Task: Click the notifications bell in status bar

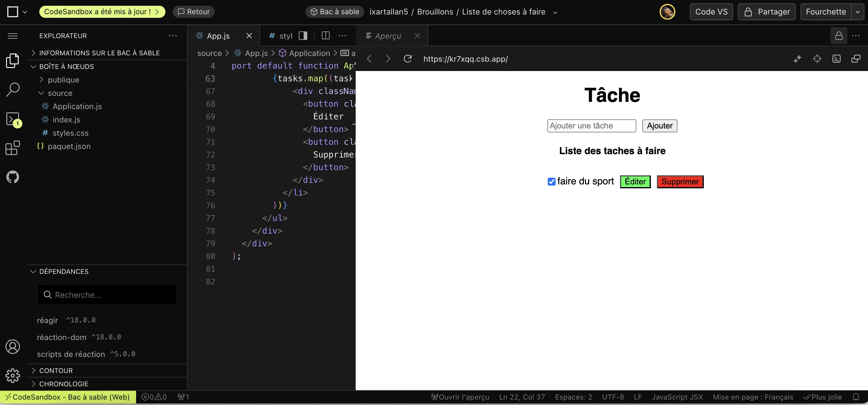Action: point(856,397)
